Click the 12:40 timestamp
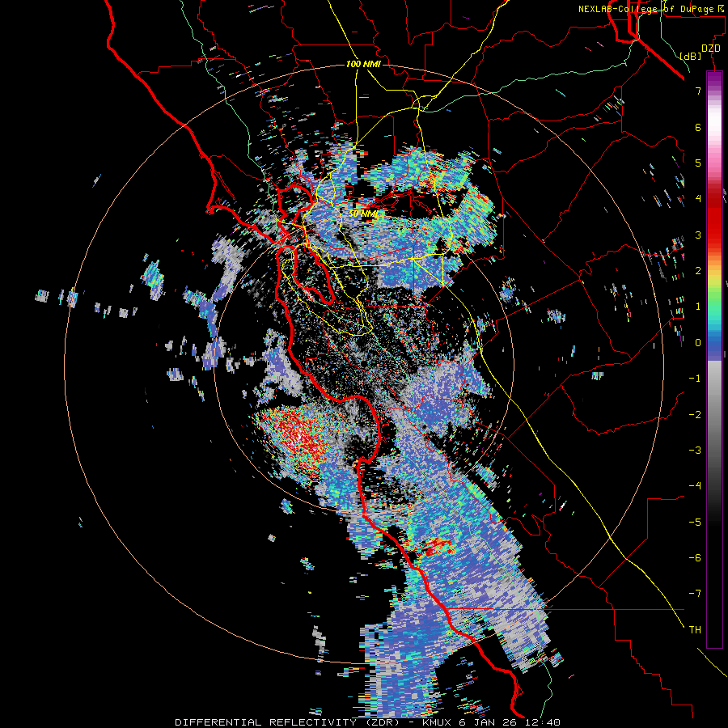This screenshot has height=728, width=728. (x=544, y=722)
